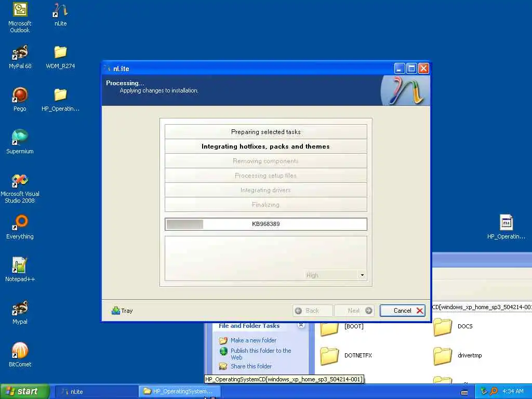Click the keyboard icon in the taskbar

(464, 392)
